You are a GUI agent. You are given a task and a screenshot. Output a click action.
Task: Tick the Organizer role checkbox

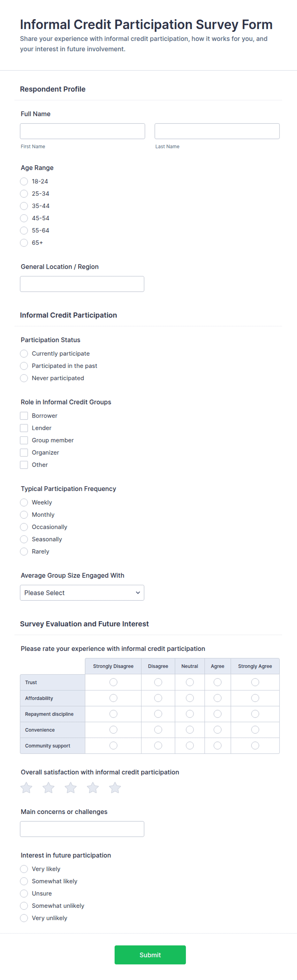24,452
